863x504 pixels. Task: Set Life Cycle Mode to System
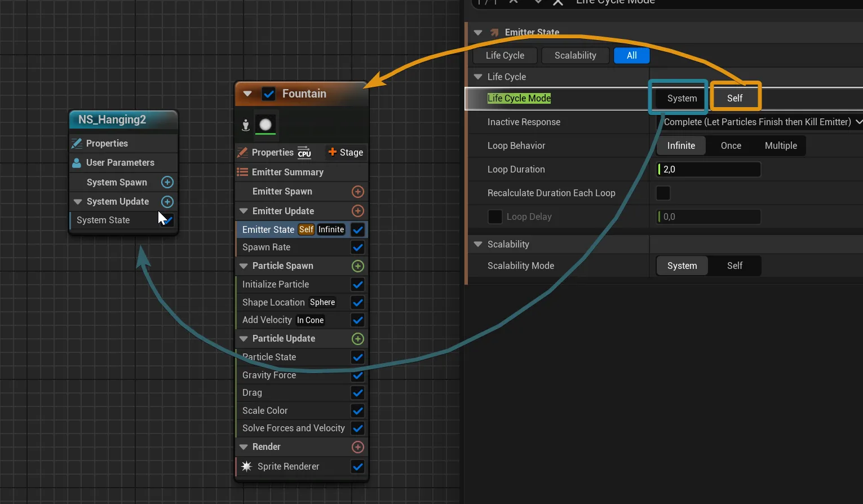[681, 98]
